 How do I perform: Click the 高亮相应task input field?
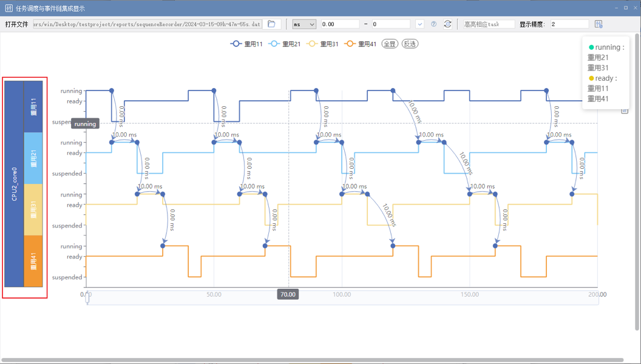tap(488, 24)
